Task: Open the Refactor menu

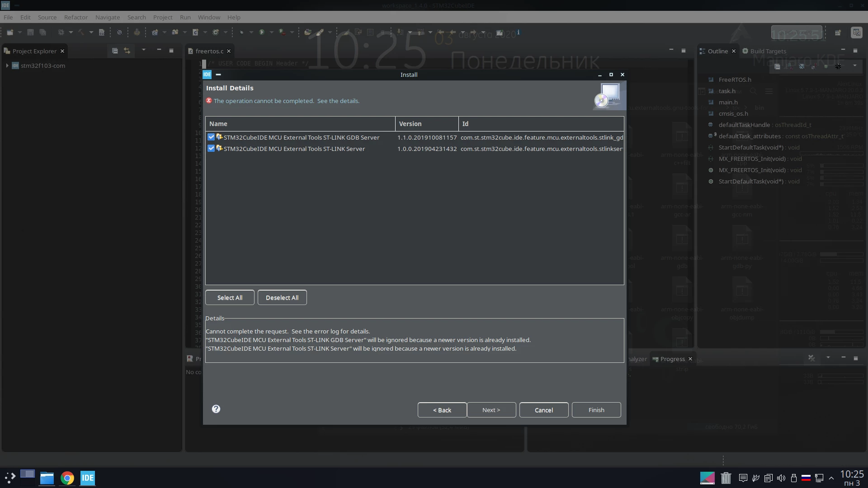Action: [76, 17]
